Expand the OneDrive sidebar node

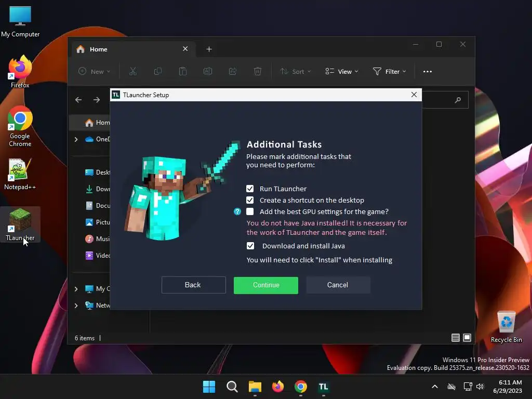(76, 139)
